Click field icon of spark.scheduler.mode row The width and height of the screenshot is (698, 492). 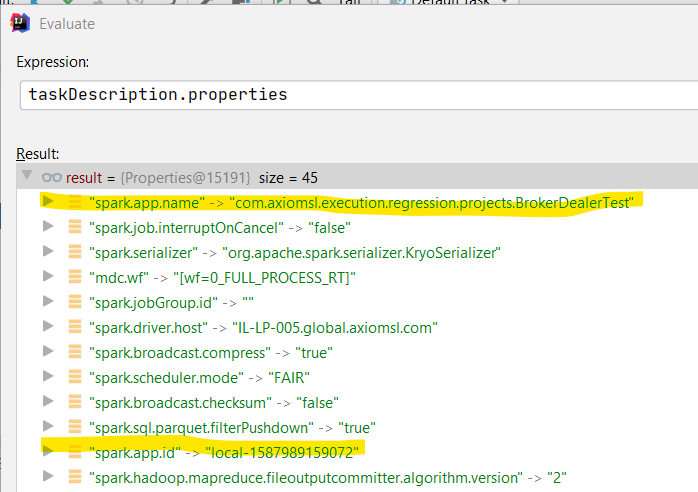75,376
